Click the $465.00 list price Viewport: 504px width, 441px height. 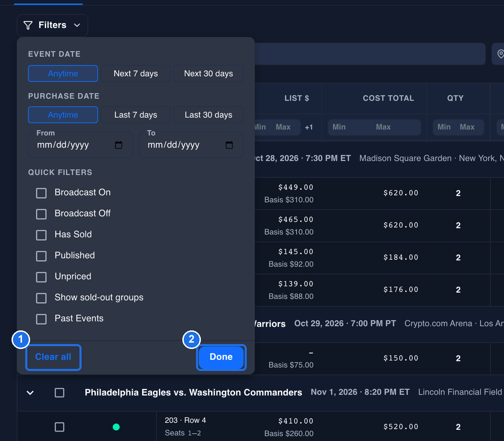[296, 220]
